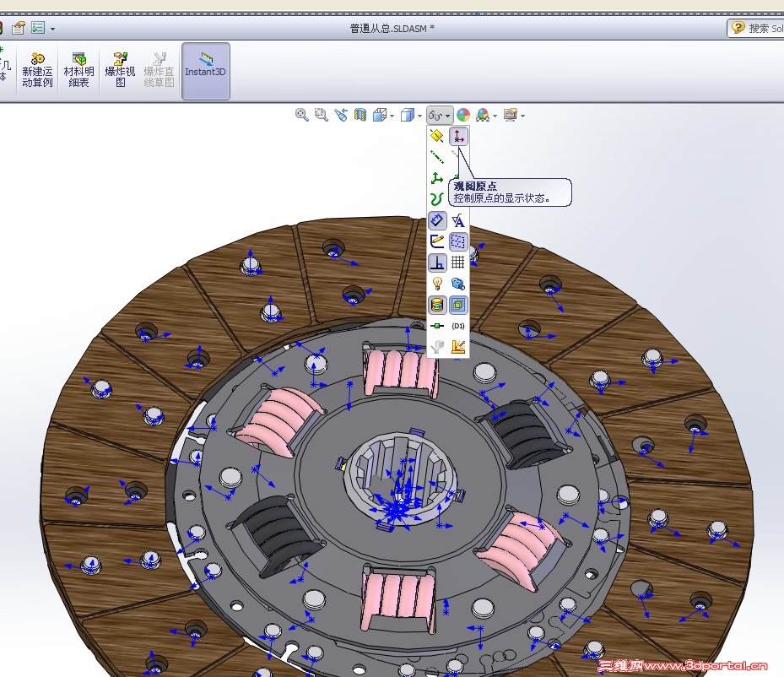
Task: Click the search help question mark icon
Action: 738,28
